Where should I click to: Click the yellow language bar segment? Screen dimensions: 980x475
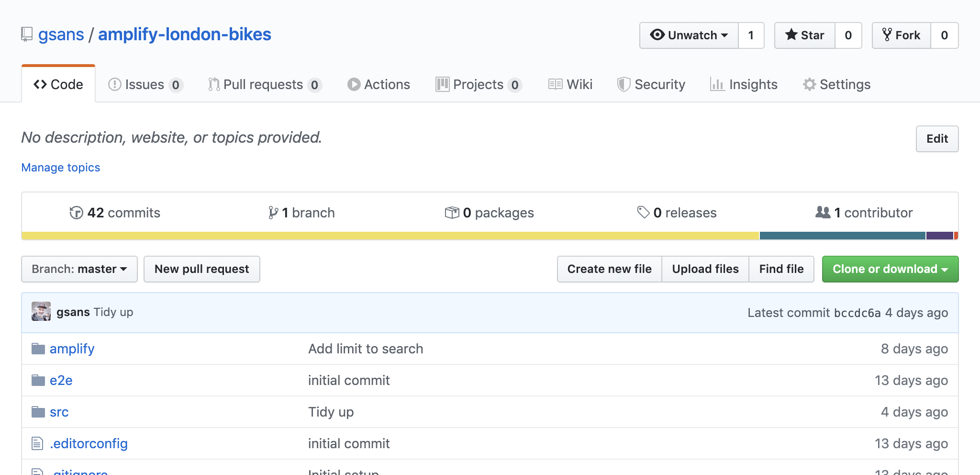point(390,236)
